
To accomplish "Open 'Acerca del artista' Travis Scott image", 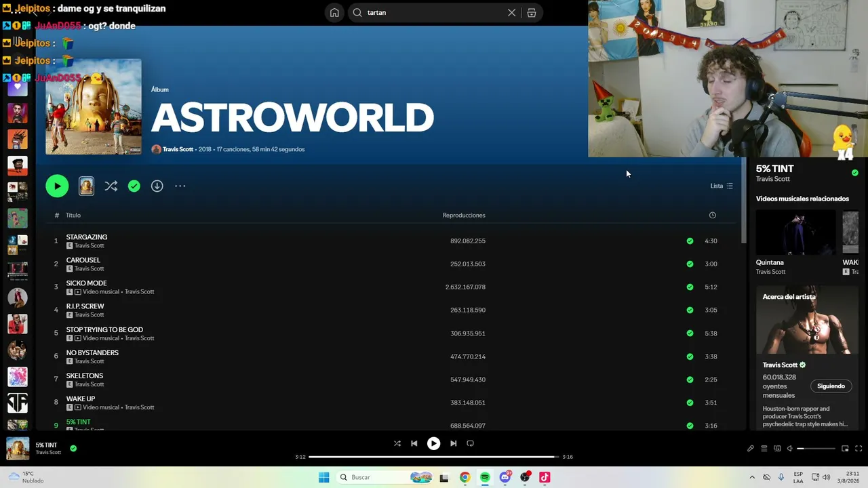I will [x=807, y=320].
